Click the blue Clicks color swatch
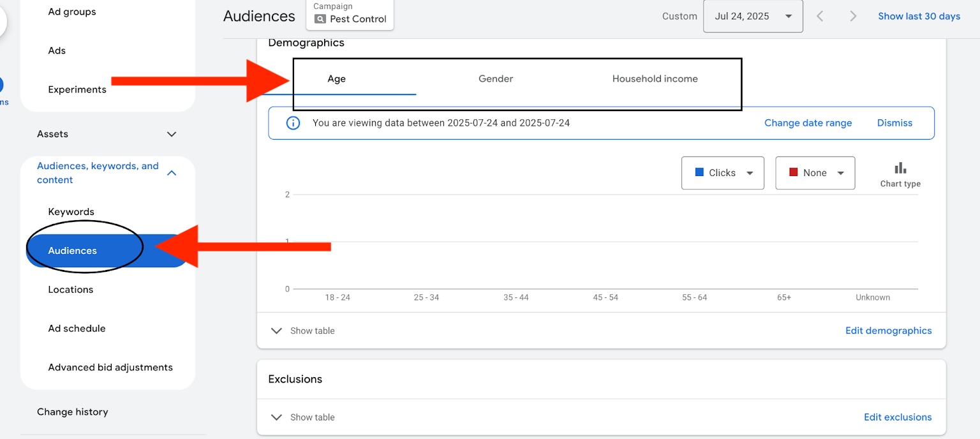This screenshot has height=439, width=980. [x=699, y=172]
